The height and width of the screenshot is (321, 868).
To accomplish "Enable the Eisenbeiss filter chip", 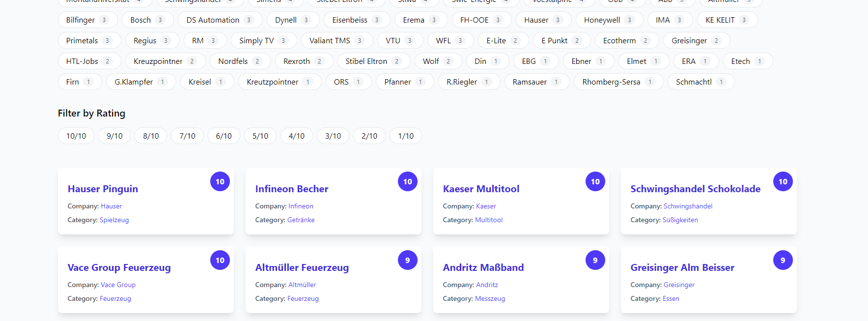I will (357, 20).
